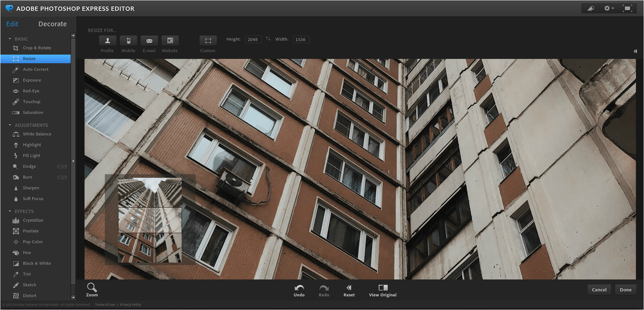Undo the last edit
Screen dimensions: 644x310
(x=299, y=290)
